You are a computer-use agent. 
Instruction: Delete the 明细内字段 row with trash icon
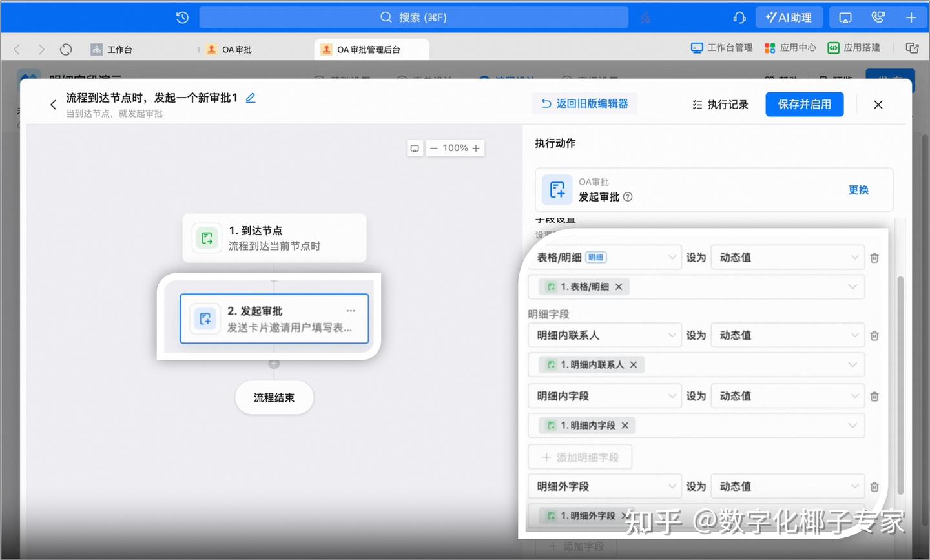[874, 397]
